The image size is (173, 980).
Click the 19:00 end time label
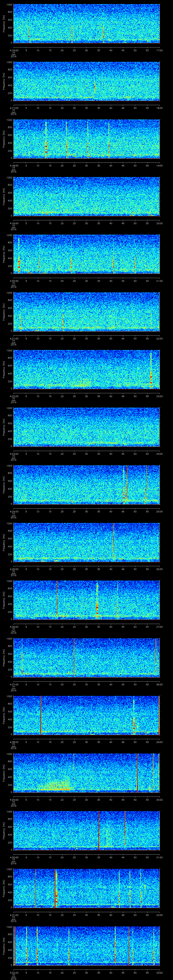point(159,165)
